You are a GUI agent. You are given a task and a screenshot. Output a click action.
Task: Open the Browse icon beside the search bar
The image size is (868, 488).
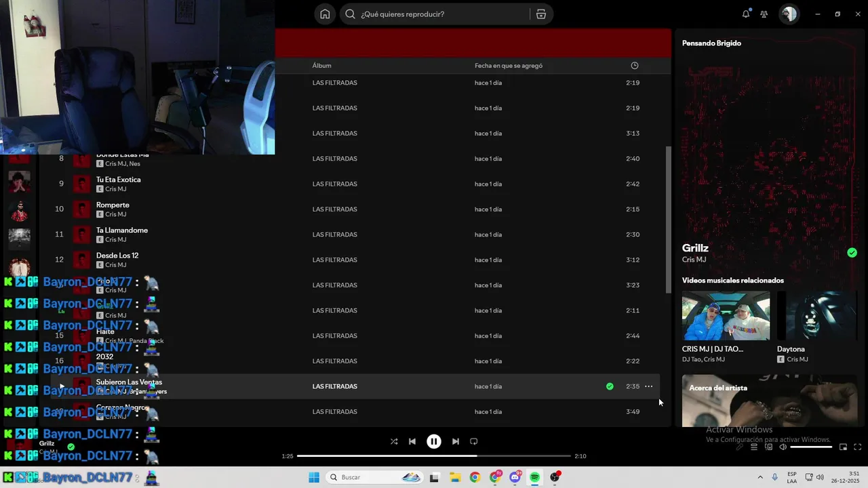point(540,14)
